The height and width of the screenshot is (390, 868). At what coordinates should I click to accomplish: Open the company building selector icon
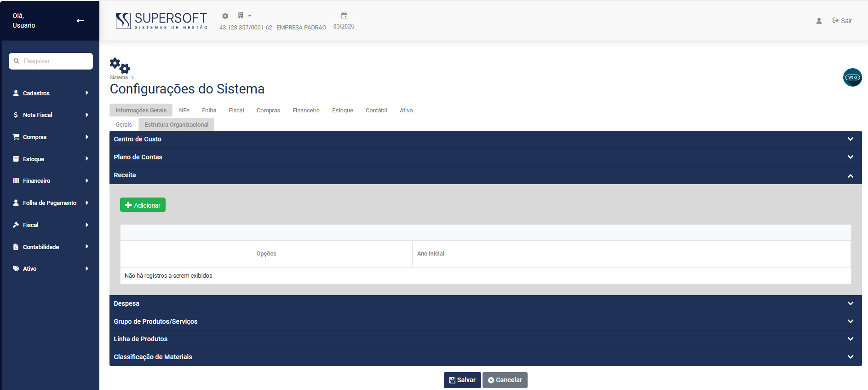[241, 16]
